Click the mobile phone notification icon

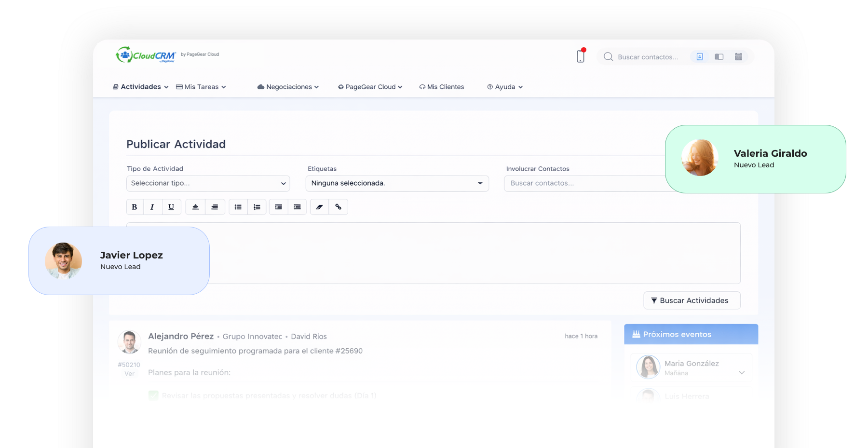[x=581, y=56]
